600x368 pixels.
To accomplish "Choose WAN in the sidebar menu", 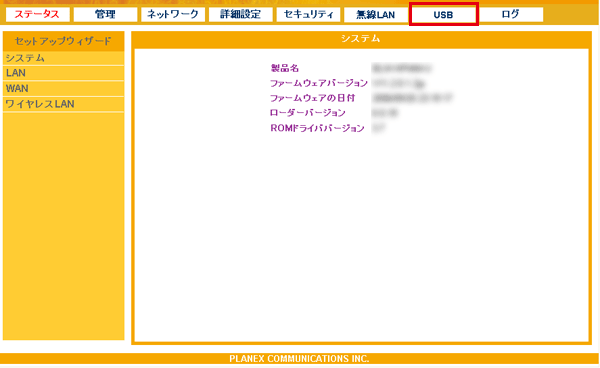I will tap(64, 88).
